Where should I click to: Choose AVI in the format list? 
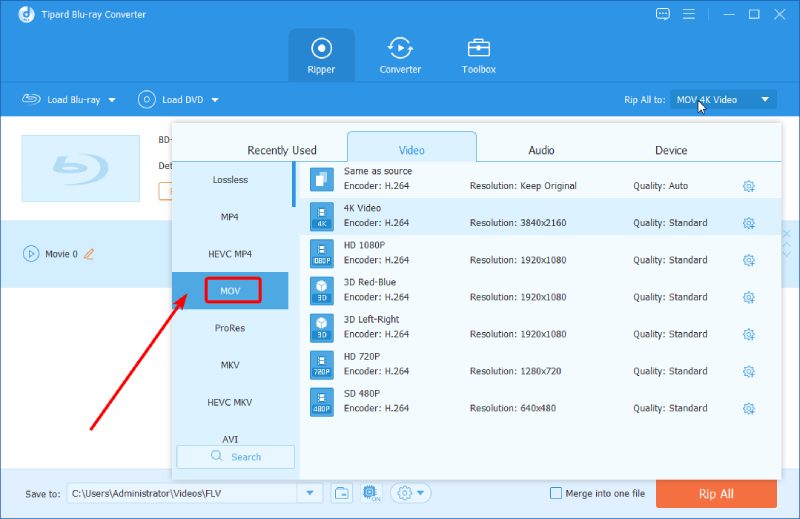tap(230, 438)
